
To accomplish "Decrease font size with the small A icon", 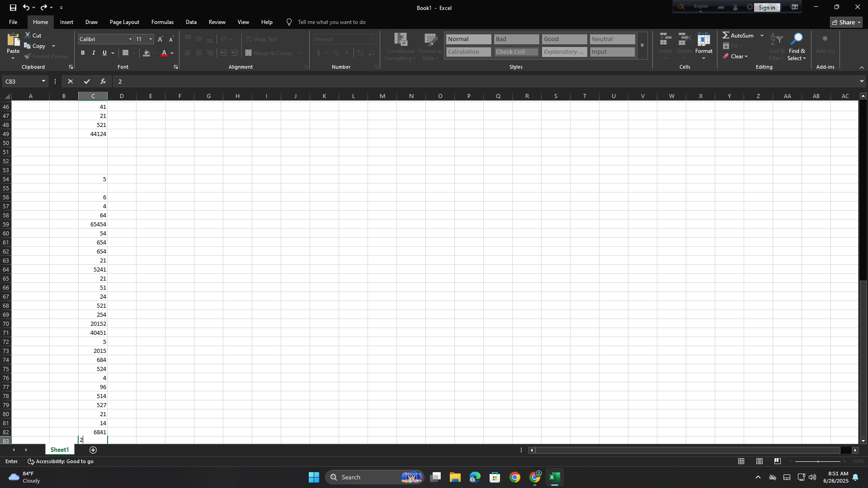I will [x=171, y=39].
